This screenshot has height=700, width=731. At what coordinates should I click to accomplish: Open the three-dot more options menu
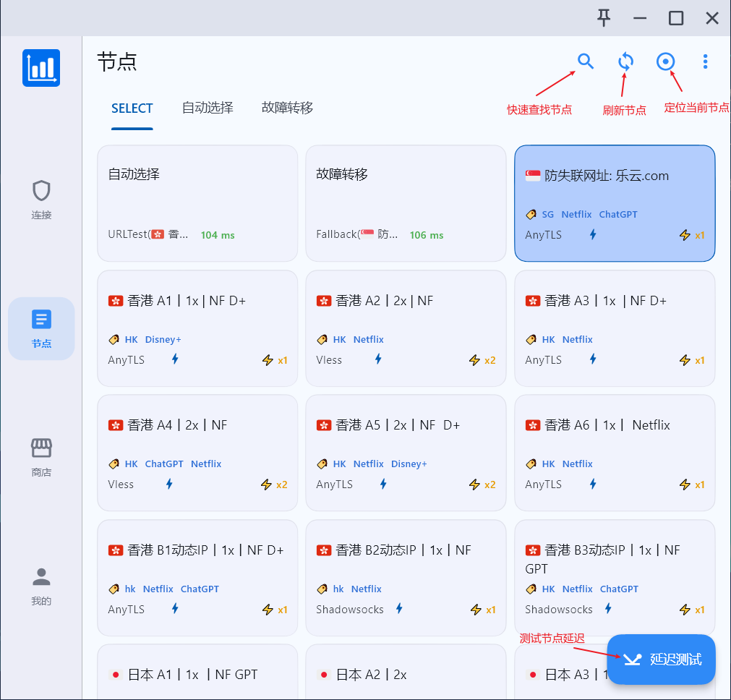pyautogui.click(x=705, y=61)
